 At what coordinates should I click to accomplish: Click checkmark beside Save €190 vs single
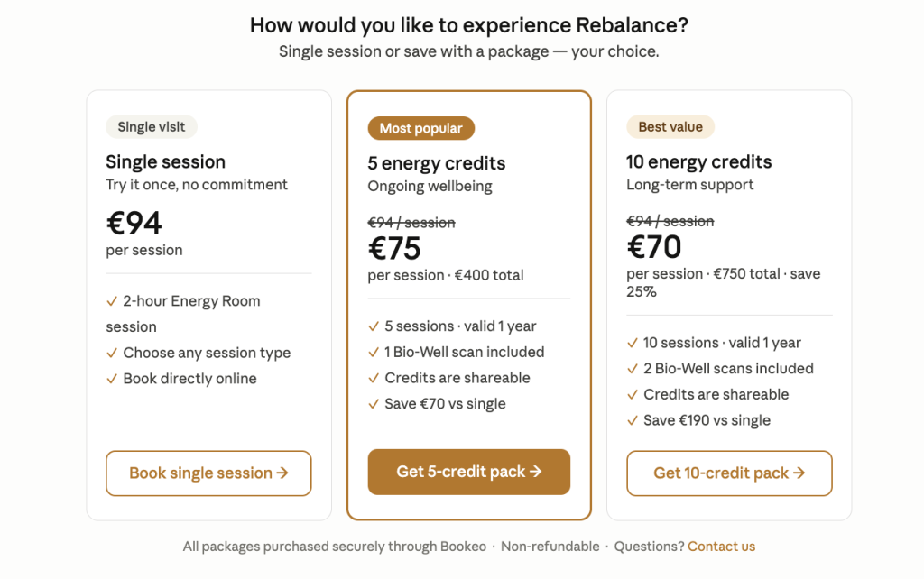click(633, 420)
